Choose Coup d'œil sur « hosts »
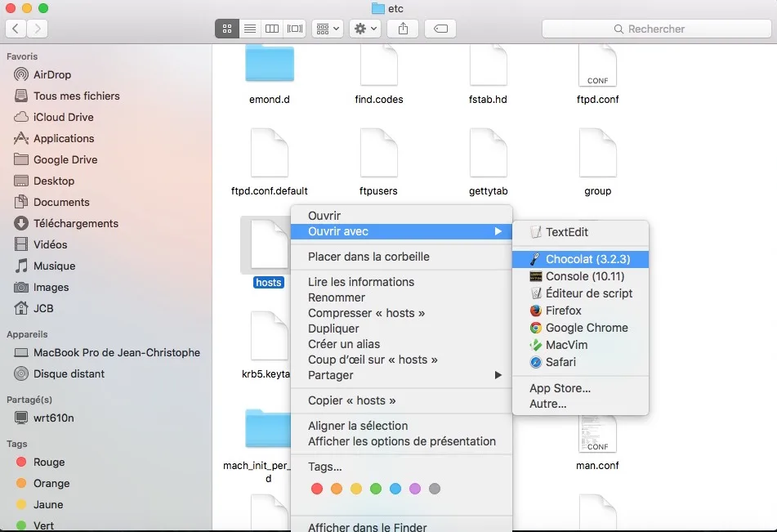Screen dimensions: 777x532 (x=401, y=360)
